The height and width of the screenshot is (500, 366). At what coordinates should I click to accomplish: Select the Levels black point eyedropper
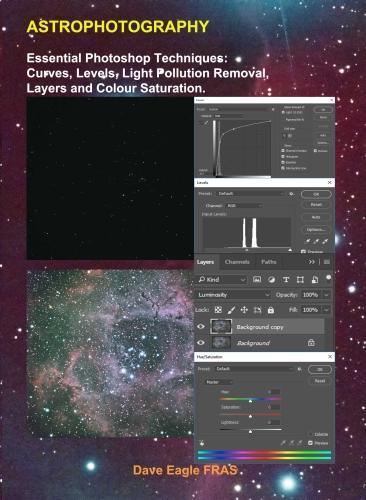click(x=308, y=241)
